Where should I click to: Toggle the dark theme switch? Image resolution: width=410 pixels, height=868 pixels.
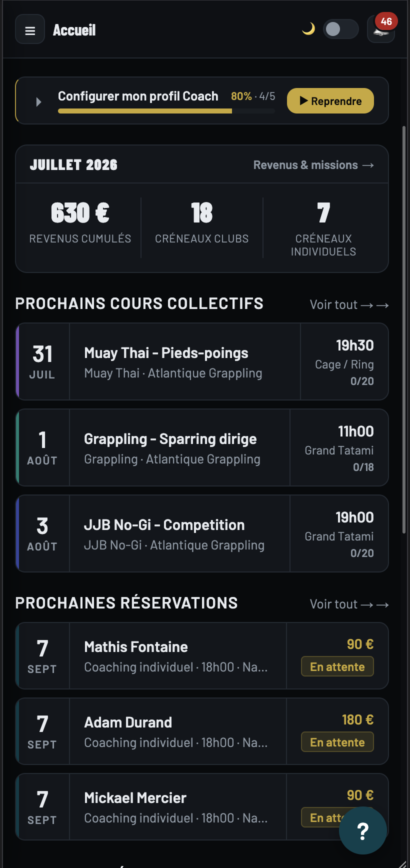[x=341, y=29]
